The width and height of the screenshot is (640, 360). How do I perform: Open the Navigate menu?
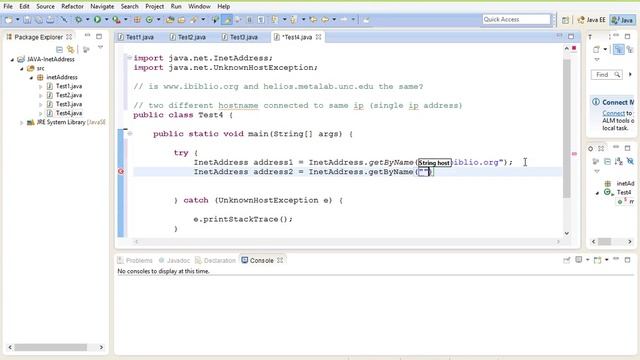[102, 6]
